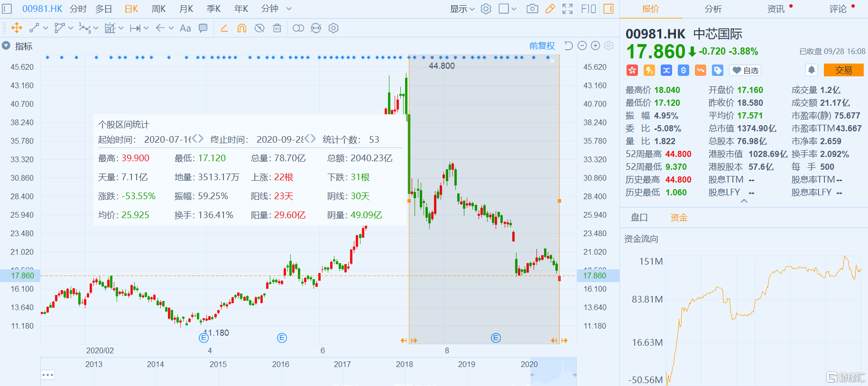Select the Aa text annotation tool
The height and width of the screenshot is (386, 868).
click(x=185, y=28)
